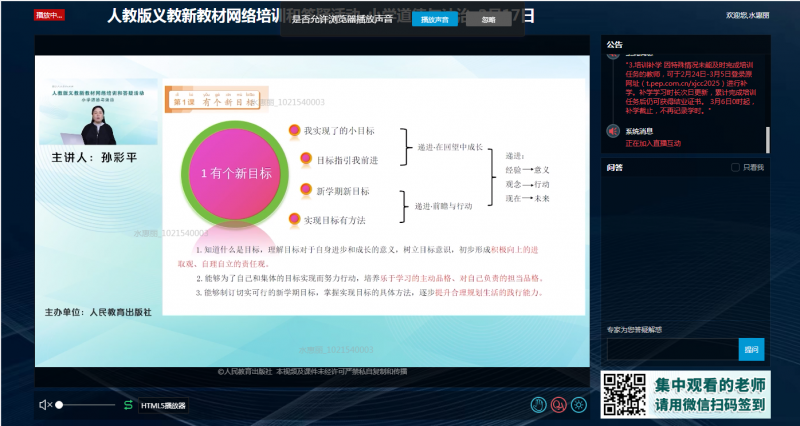
Task: Click the volume slider handle
Action: tap(59, 405)
